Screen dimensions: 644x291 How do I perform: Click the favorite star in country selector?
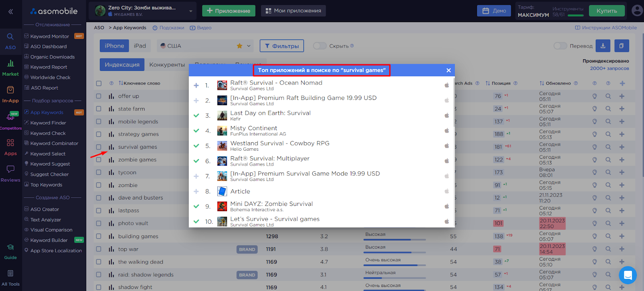click(x=239, y=46)
